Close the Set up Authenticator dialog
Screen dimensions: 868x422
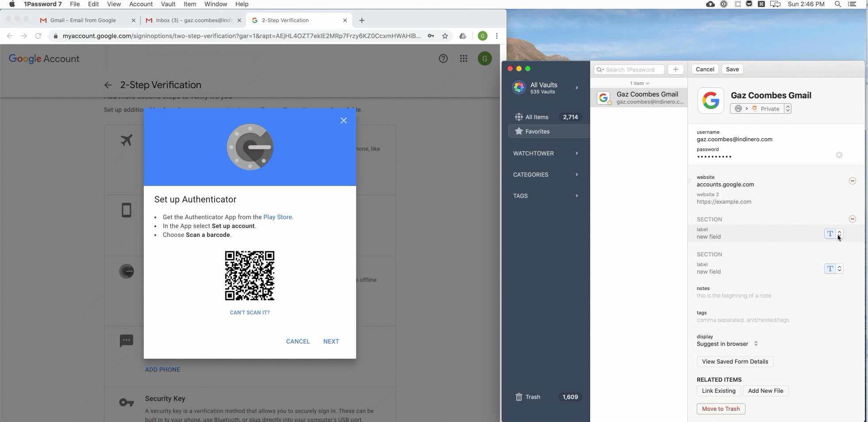coord(344,120)
